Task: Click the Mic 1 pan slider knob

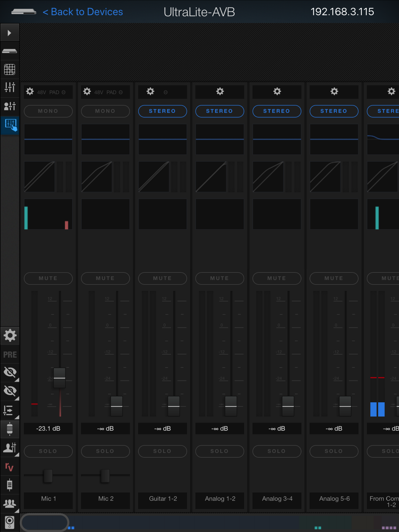Action: (x=48, y=476)
